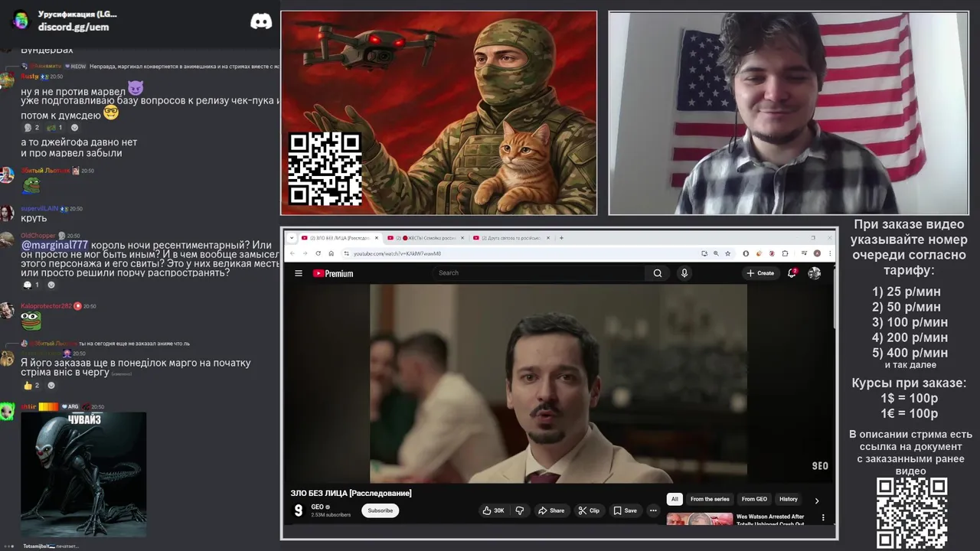Toggle thumbs-up reaction on Ukrainian chat message
Image resolution: width=980 pixels, height=551 pixels.
click(31, 386)
